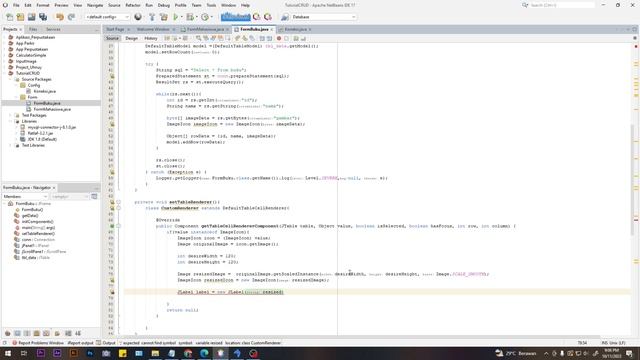Click the Navigator panel filter icon beside dropdown

pyautogui.click(x=94, y=196)
